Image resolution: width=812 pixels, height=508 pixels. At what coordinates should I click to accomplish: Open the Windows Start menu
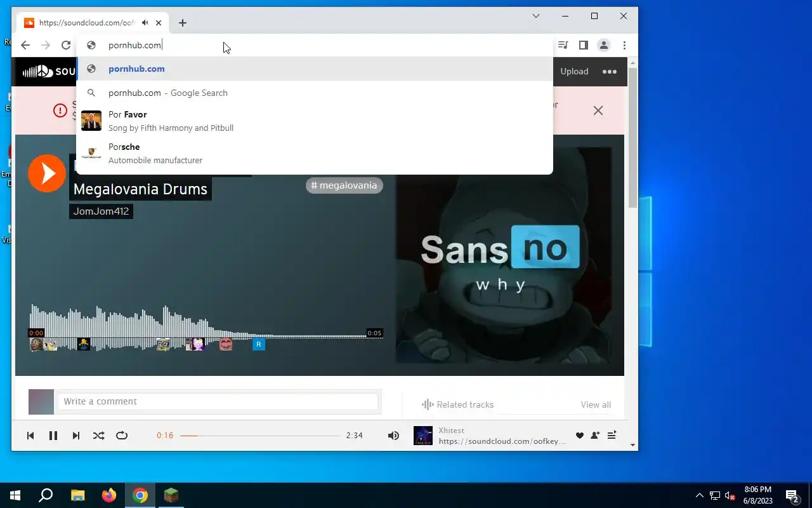coord(15,495)
